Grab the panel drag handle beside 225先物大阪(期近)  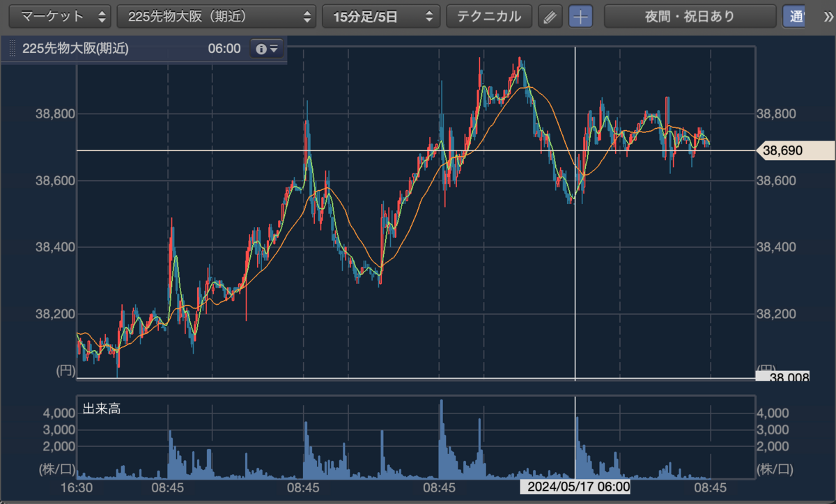click(x=12, y=49)
